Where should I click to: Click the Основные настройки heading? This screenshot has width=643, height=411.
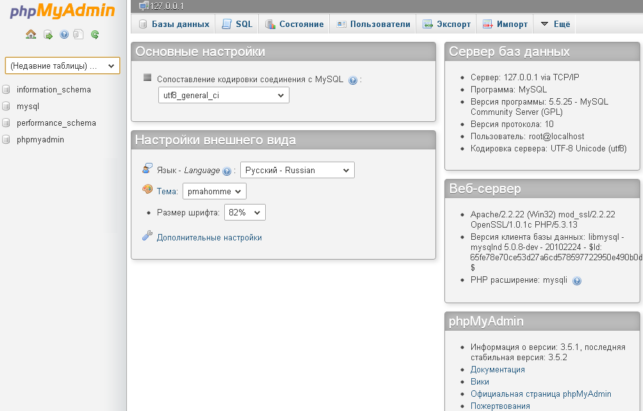pyautogui.click(x=200, y=52)
